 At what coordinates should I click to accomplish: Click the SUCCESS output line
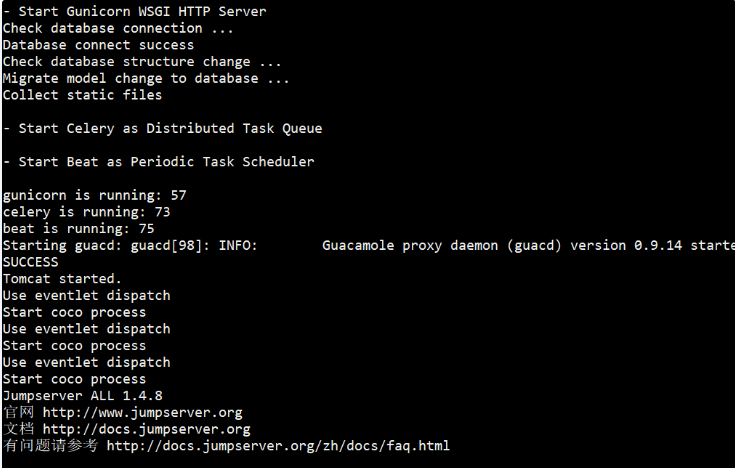tap(30, 262)
